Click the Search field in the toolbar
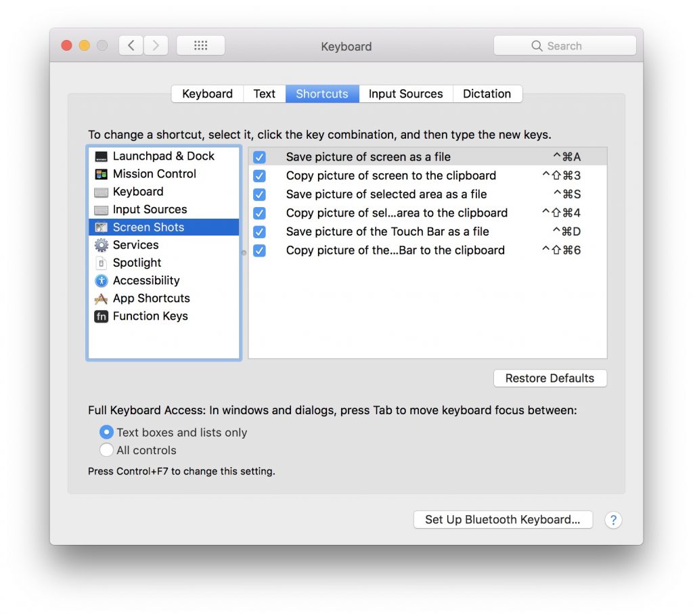The height and width of the screenshot is (616, 693). tap(565, 46)
